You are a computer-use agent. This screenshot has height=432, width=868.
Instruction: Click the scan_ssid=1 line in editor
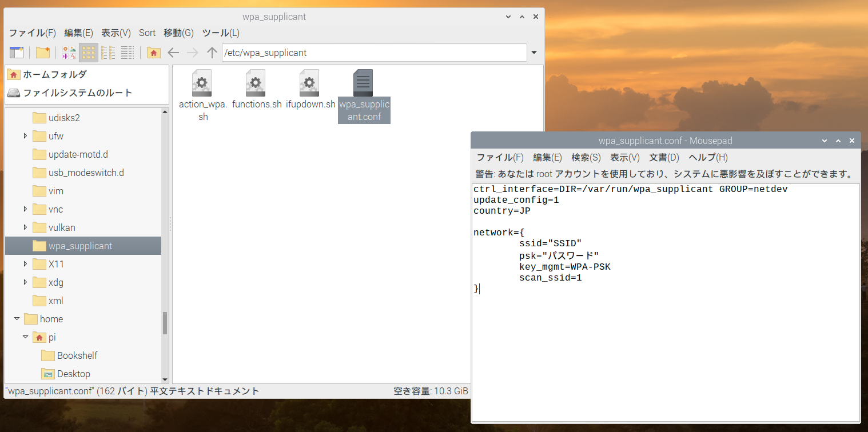550,278
